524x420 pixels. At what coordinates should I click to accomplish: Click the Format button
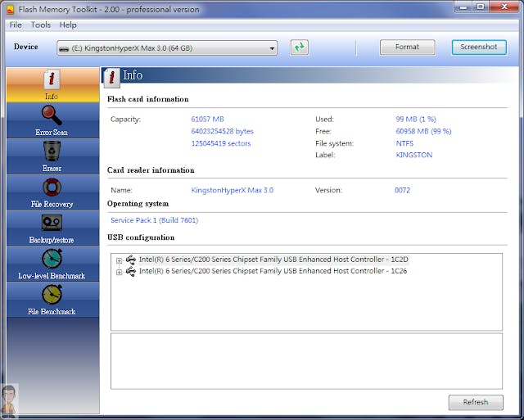[x=408, y=47]
